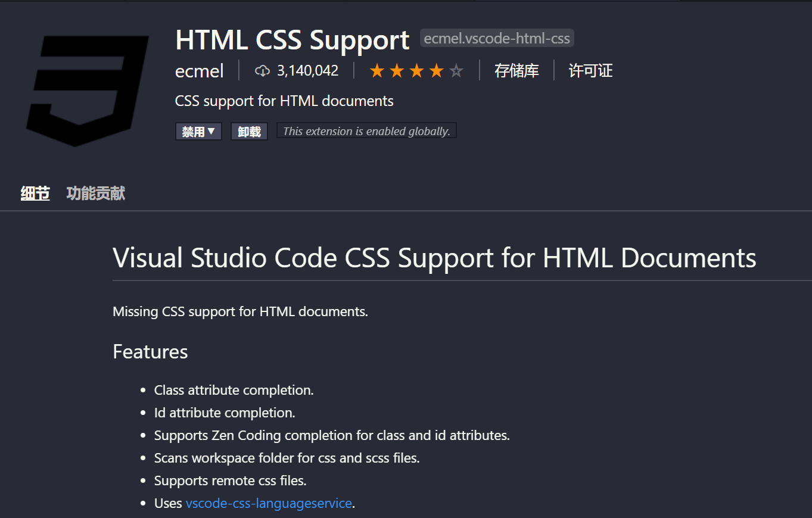Open the 许可证 license link

[590, 71]
